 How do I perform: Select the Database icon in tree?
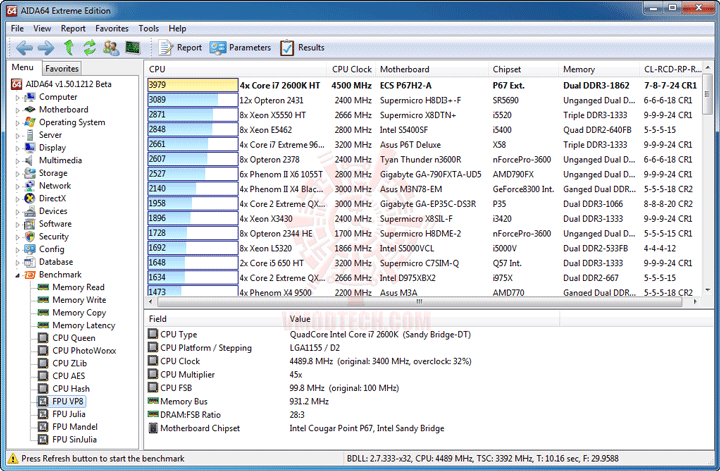(30, 262)
